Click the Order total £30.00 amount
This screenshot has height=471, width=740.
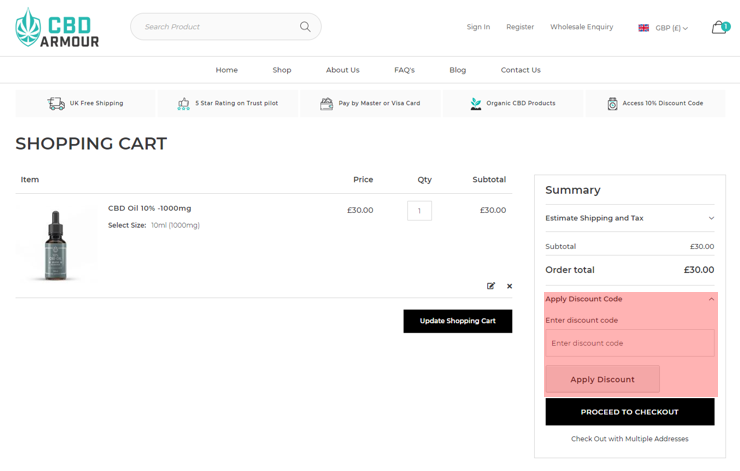click(x=698, y=270)
